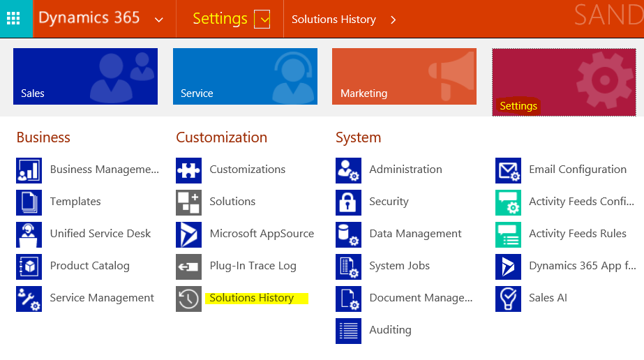The height and width of the screenshot is (360, 644).
Task: Click the Sales AI lightbulb icon
Action: 508,299
